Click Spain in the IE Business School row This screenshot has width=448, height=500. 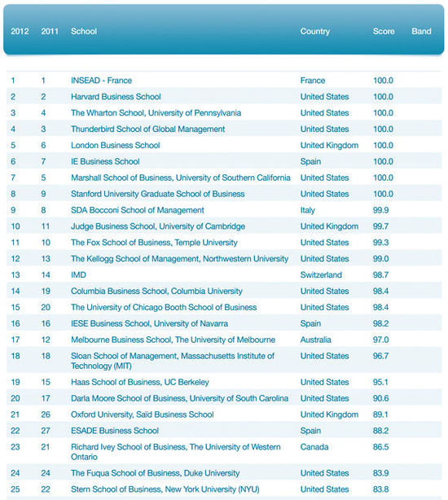(x=310, y=162)
